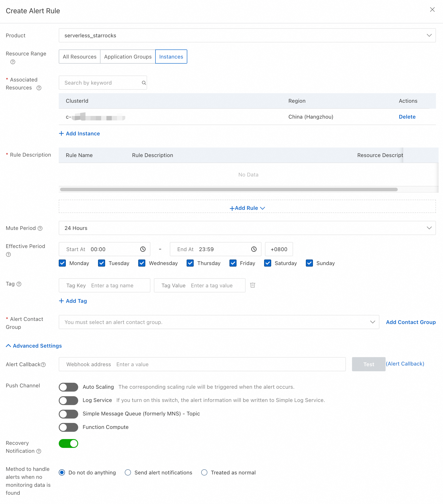Select the Do not do anything option
Viewport: 443px width, 504px height.
(x=62, y=473)
